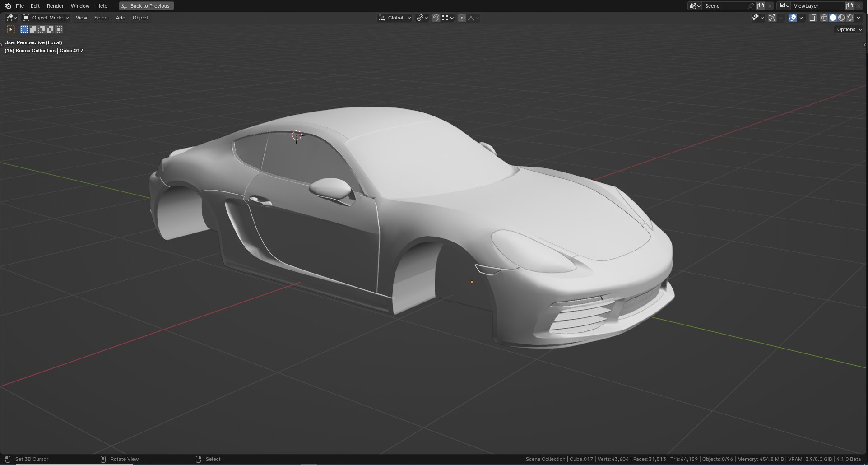Viewport: 868px width, 465px height.
Task: Open view layer browse dropdown icon
Action: point(784,6)
